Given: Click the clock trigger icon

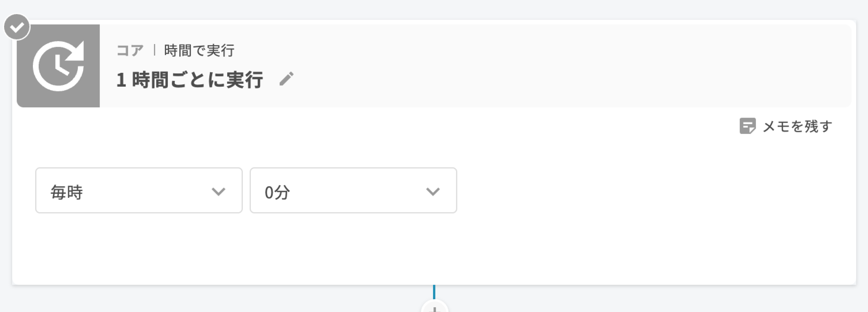Looking at the screenshot, I should coord(58,66).
